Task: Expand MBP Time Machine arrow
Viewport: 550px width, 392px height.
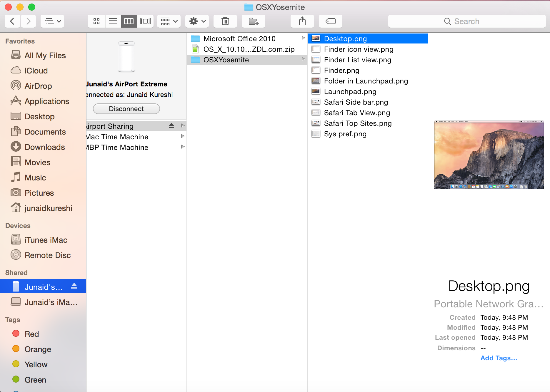Action: (183, 147)
